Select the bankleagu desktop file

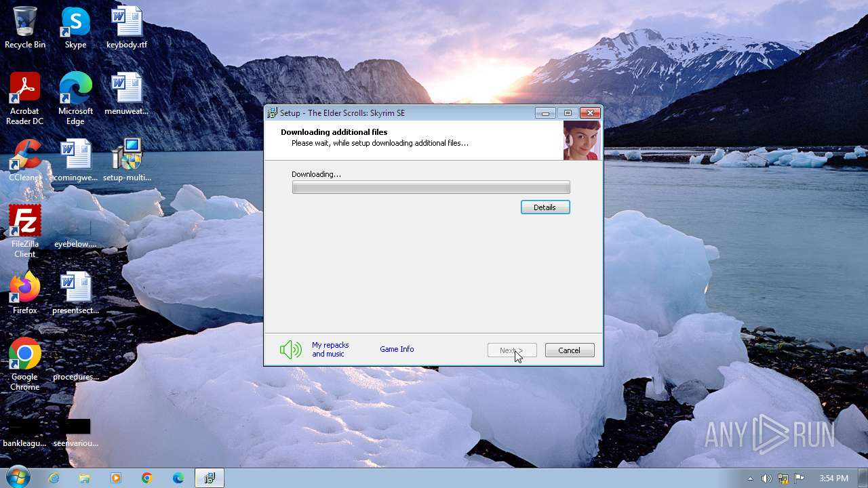tap(25, 434)
